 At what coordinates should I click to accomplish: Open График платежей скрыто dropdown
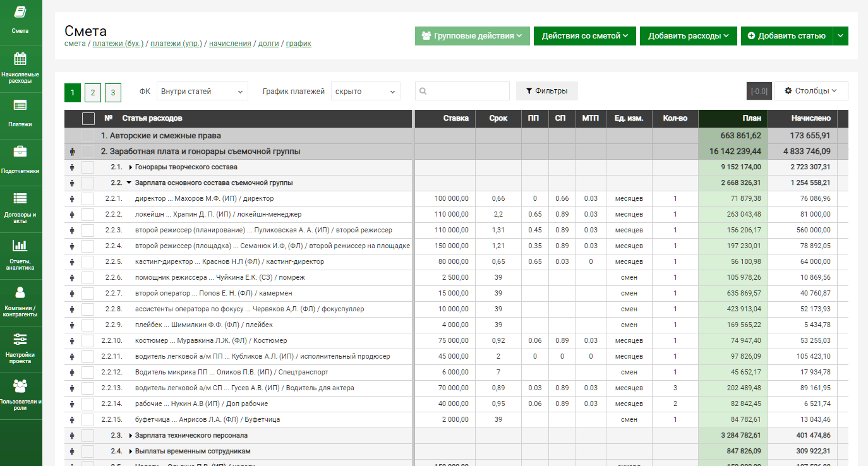(x=366, y=92)
